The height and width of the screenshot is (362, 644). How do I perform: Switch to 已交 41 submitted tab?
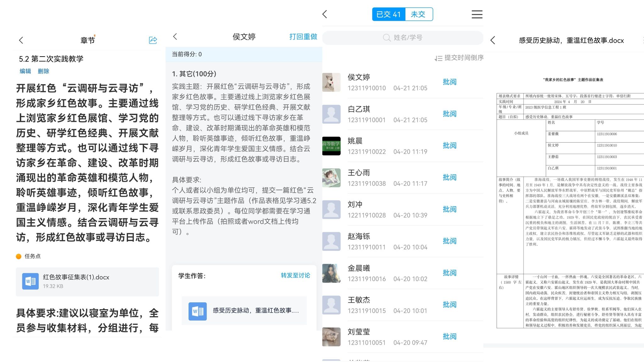pos(388,14)
